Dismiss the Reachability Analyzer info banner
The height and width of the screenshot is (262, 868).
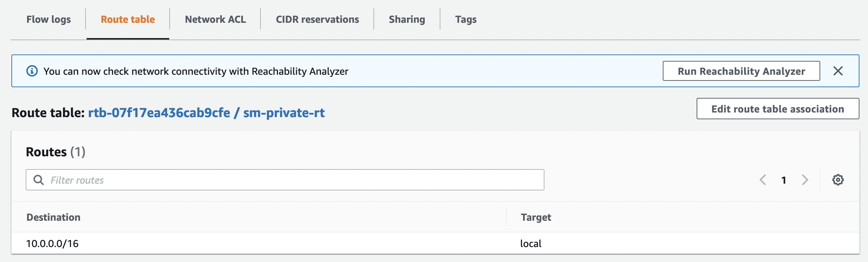pos(838,71)
